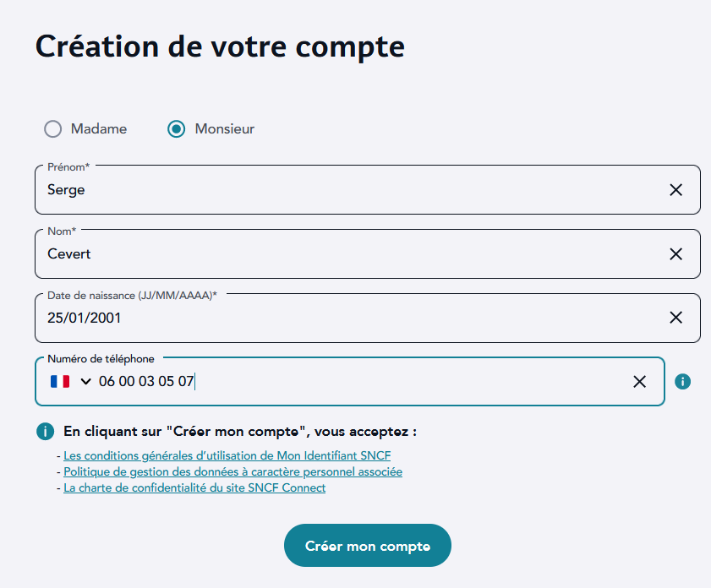Select the Monsieur radio button
Screen dimensions: 711x588
[x=176, y=129]
